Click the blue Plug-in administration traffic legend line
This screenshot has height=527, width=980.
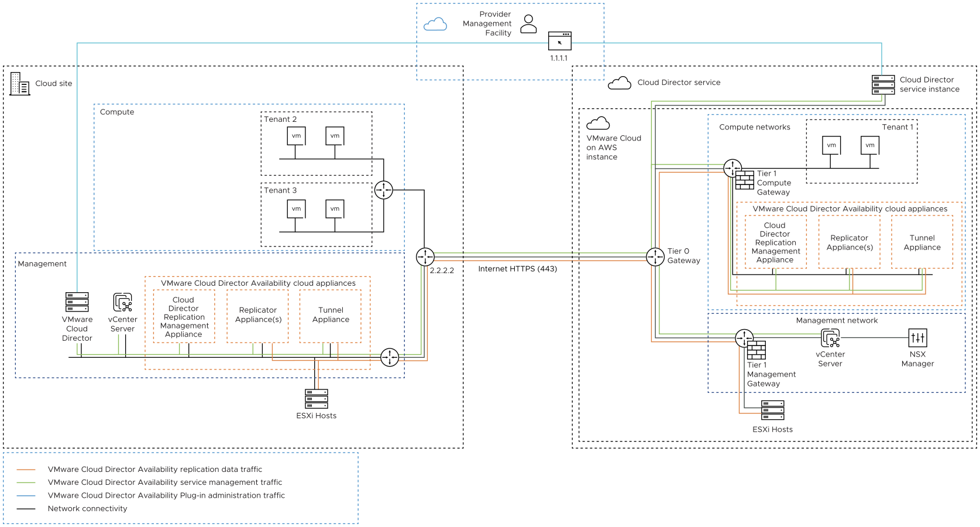click(x=26, y=495)
